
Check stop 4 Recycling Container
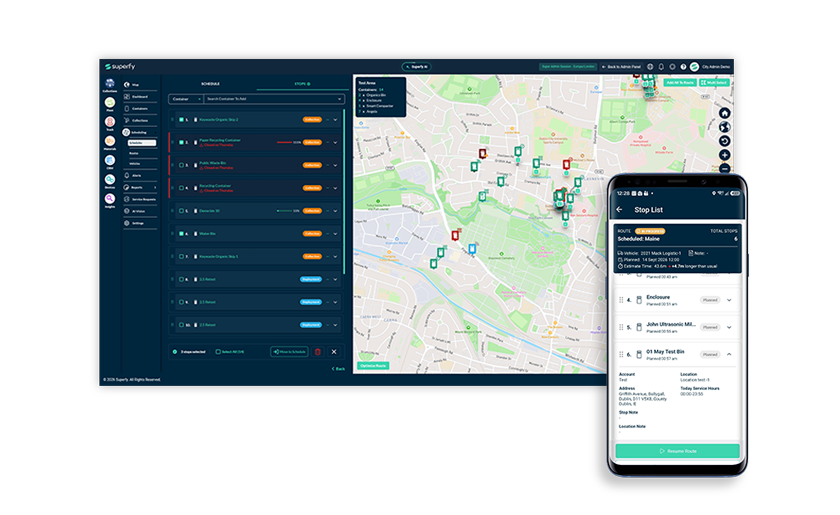pyautogui.click(x=181, y=188)
